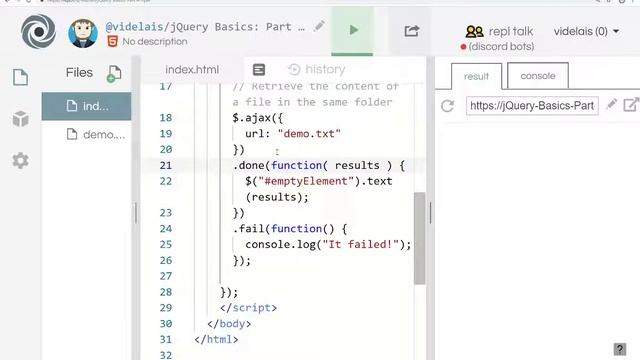This screenshot has width=640, height=360.
Task: Switch to the console tab
Action: 538,76
